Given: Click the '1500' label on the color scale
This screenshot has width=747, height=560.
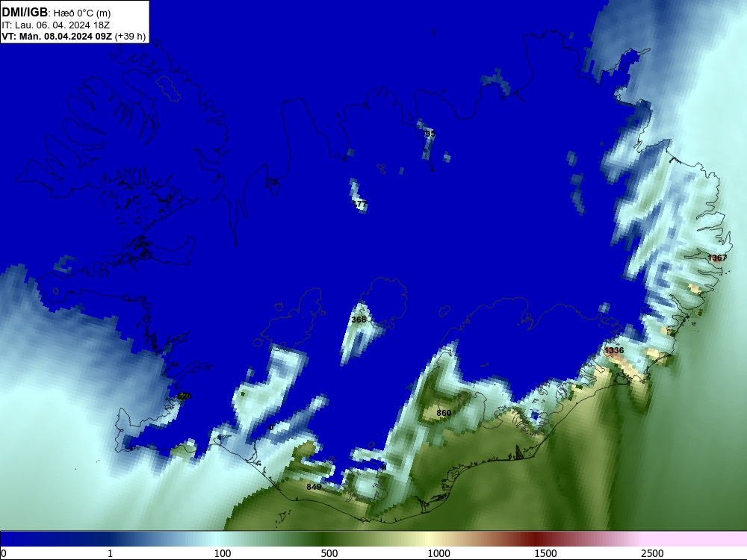Looking at the screenshot, I should (545, 553).
